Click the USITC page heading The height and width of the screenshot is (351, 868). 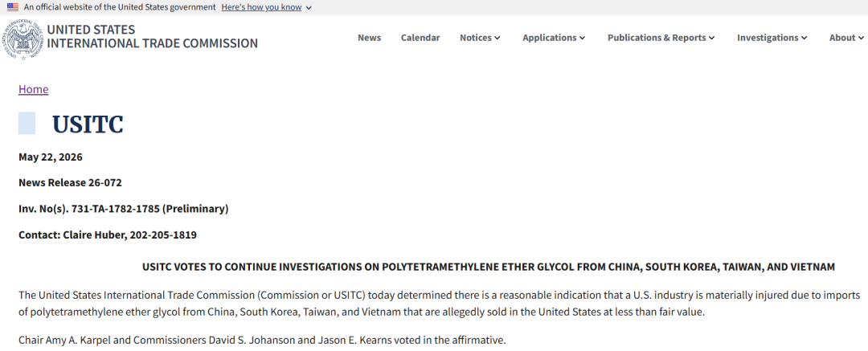[88, 124]
